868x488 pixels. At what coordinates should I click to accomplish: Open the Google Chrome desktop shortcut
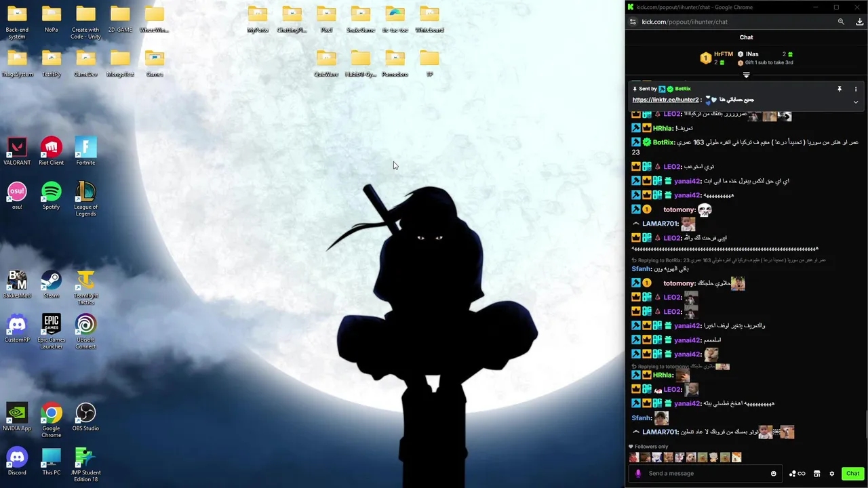pyautogui.click(x=52, y=420)
